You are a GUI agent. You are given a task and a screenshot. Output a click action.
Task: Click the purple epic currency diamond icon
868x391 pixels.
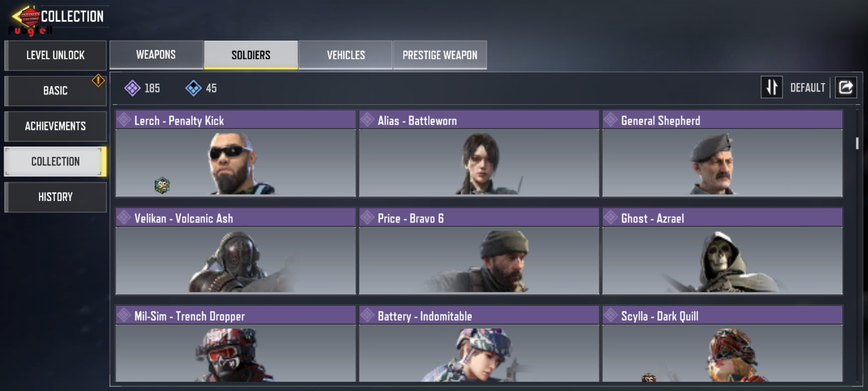pos(132,88)
